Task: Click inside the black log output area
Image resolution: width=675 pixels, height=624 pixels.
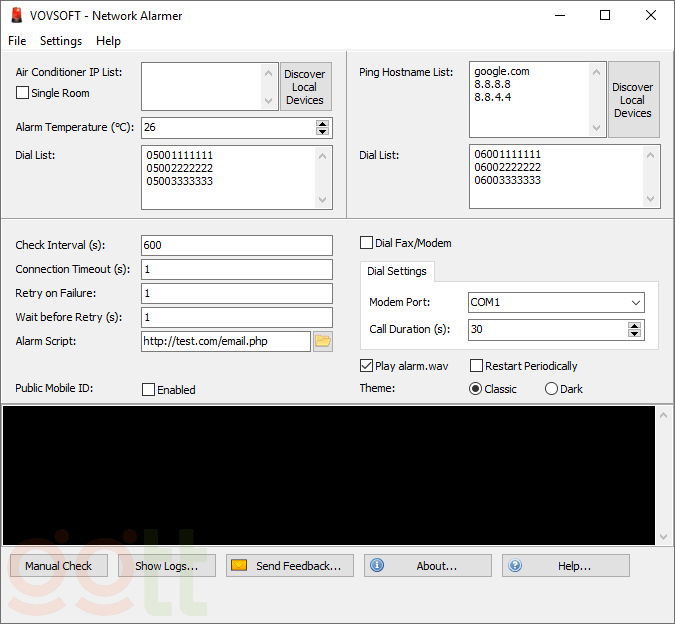Action: coord(329,476)
